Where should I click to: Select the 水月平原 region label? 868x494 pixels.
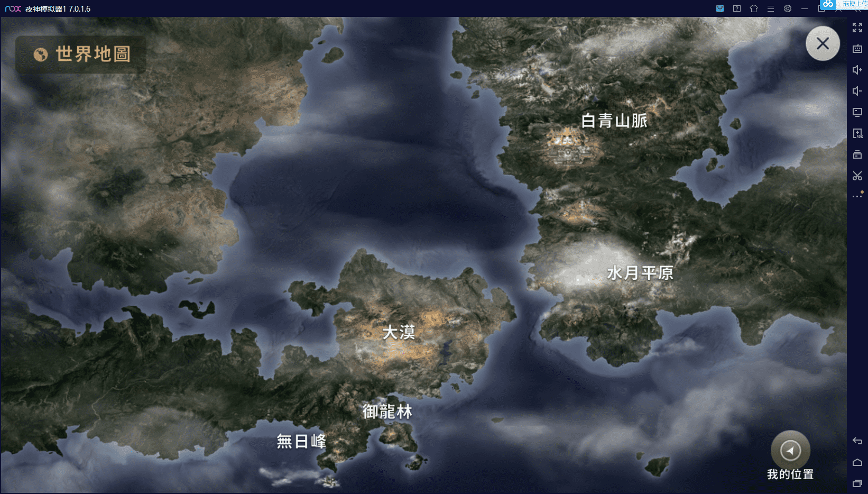pos(640,273)
